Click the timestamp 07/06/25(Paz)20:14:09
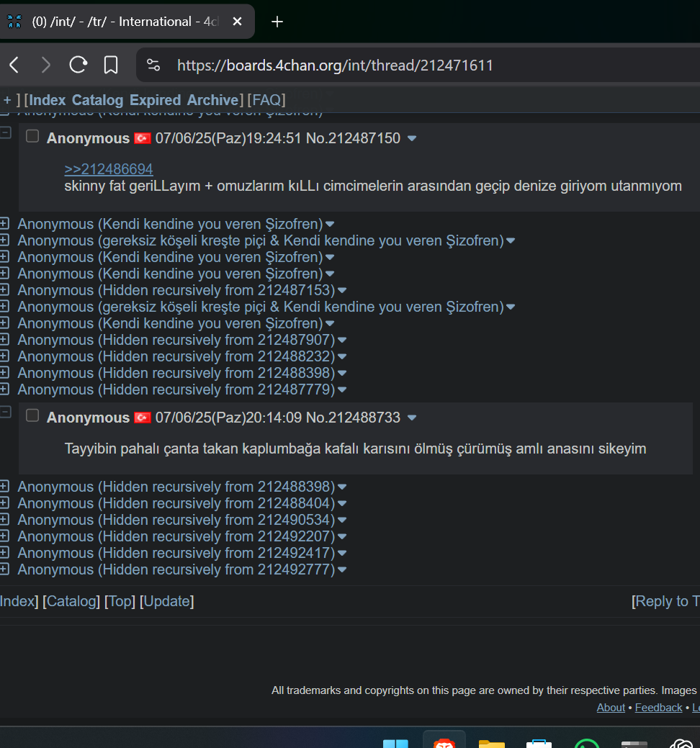 tap(228, 418)
